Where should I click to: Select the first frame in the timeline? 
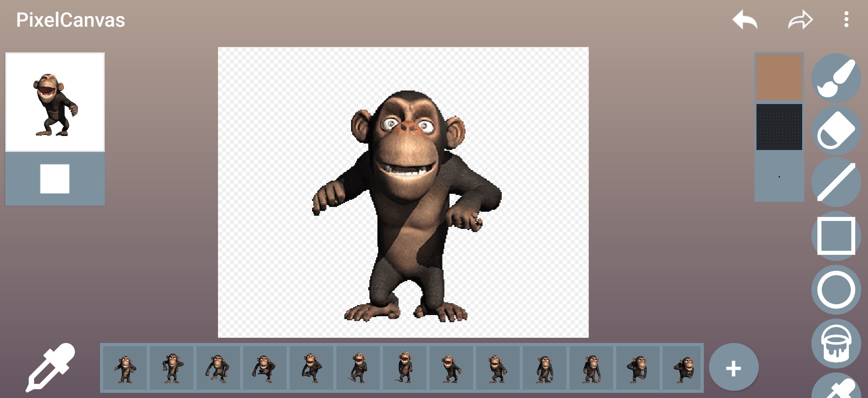[x=126, y=368]
